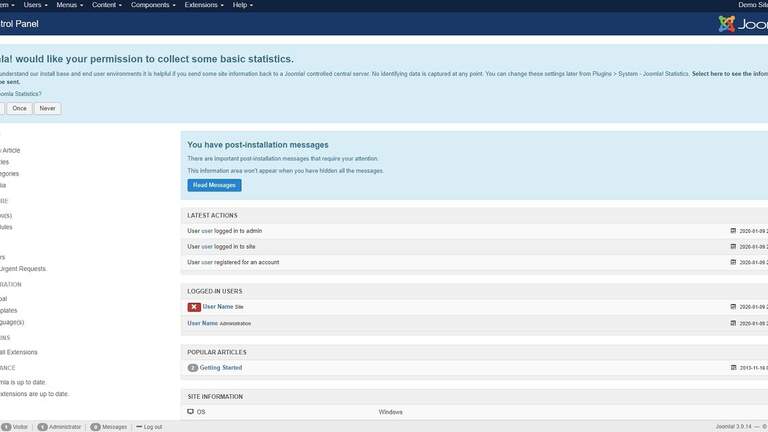Select the 'LATEST ACTIONS' heading
This screenshot has height=432, width=768.
pyautogui.click(x=212, y=216)
